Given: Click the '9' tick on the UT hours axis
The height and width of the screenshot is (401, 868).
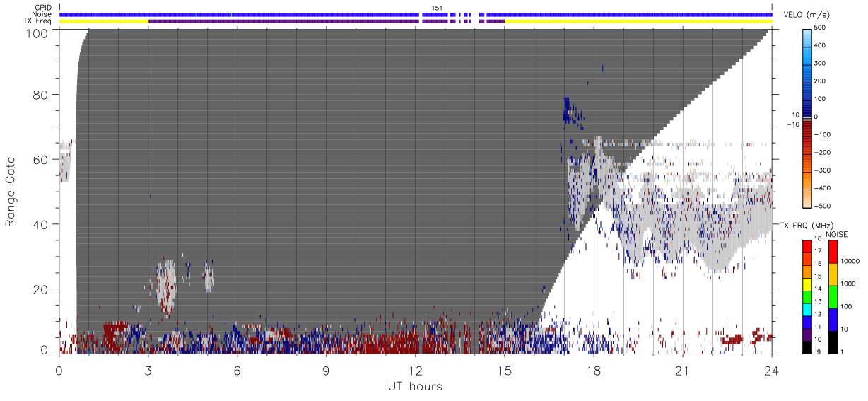Looking at the screenshot, I should 327,371.
